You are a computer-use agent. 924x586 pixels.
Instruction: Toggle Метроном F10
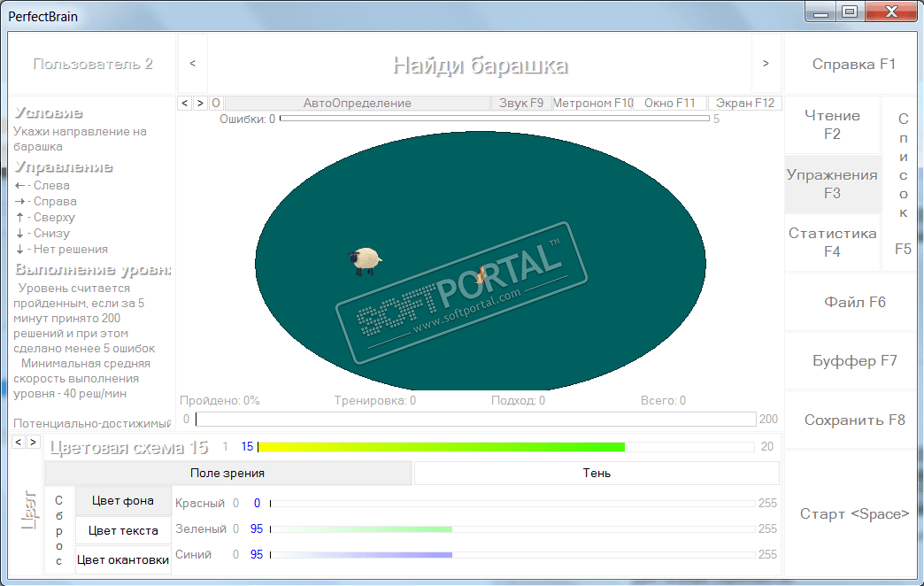(x=592, y=104)
